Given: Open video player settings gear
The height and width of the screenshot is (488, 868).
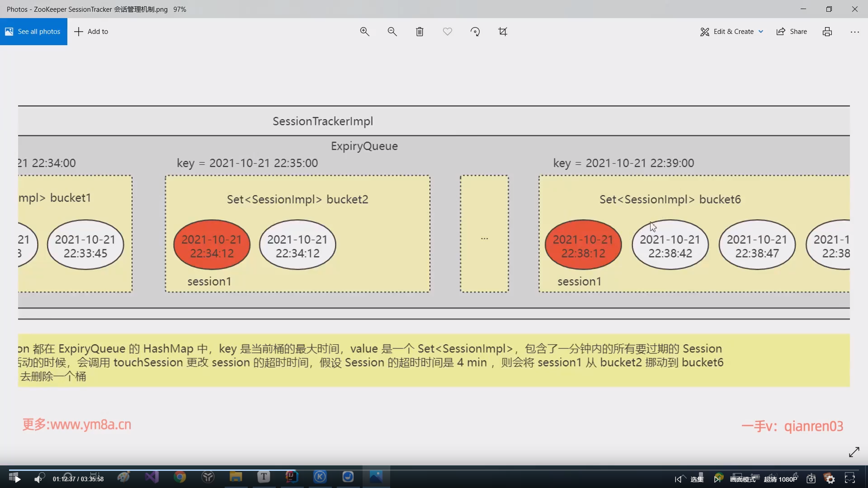Looking at the screenshot, I should 830,479.
